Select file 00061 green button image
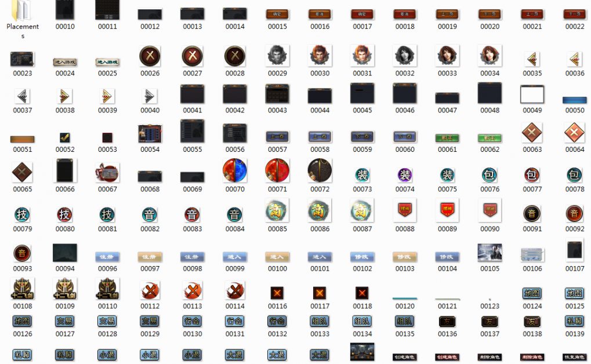 pyautogui.click(x=447, y=138)
